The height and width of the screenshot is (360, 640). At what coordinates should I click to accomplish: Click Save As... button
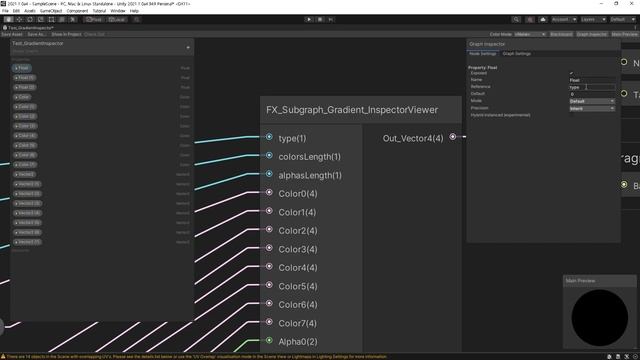36,34
